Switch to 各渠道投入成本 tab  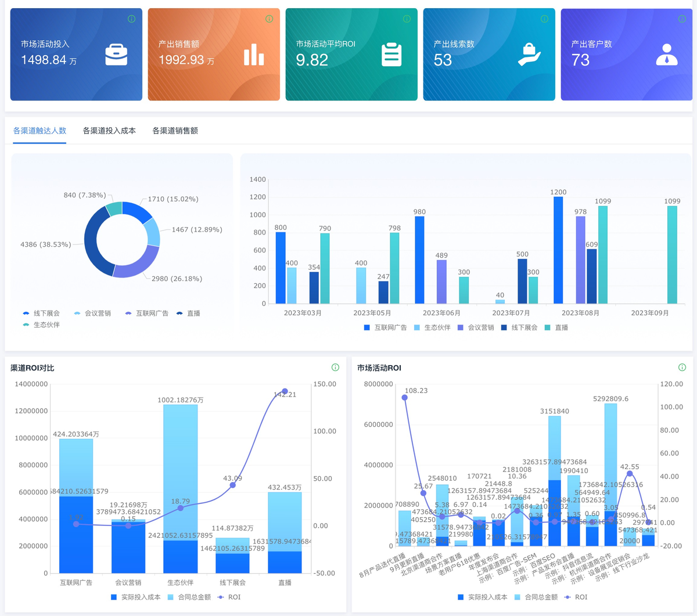[109, 131]
